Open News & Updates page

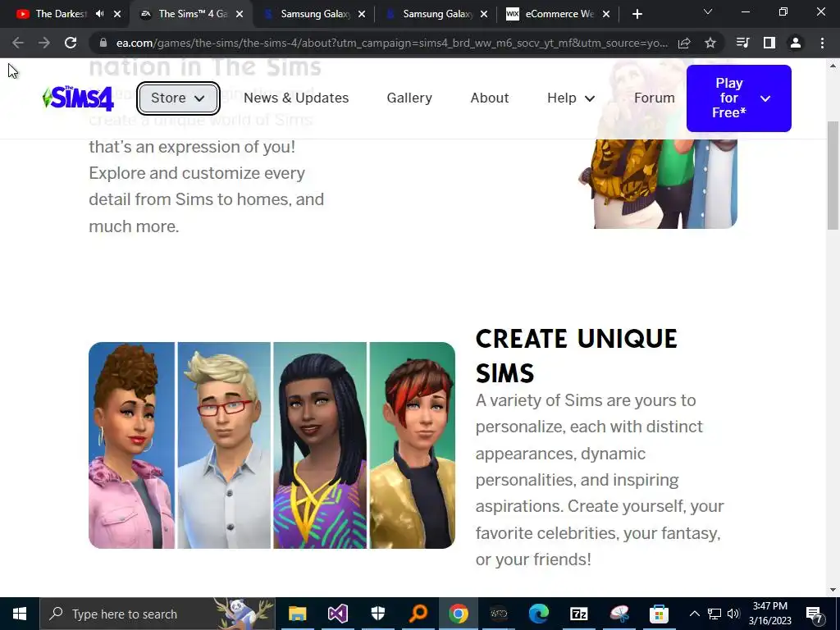296,98
